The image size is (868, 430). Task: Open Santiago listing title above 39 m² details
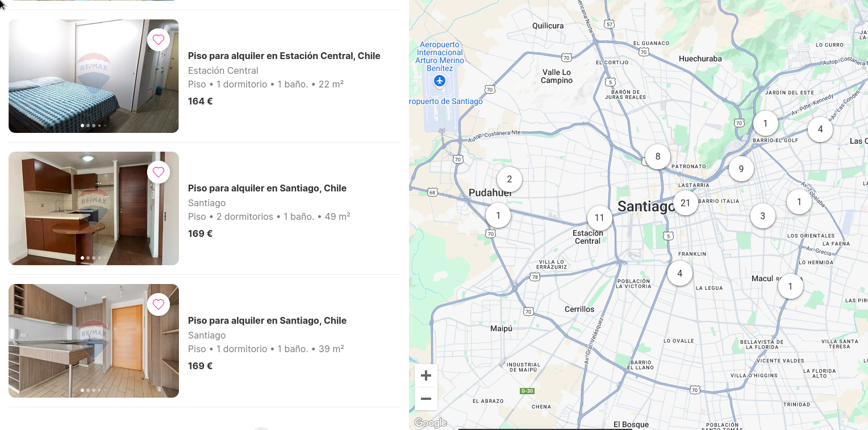tap(267, 320)
